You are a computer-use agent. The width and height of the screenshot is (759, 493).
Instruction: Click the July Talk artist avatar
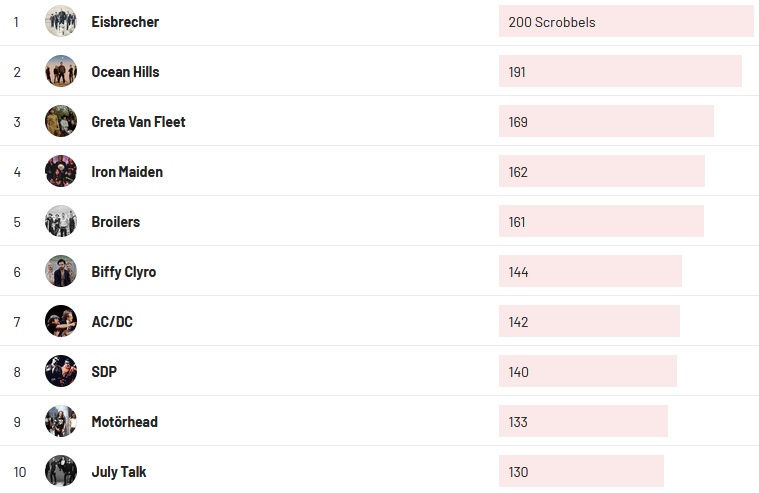61,471
